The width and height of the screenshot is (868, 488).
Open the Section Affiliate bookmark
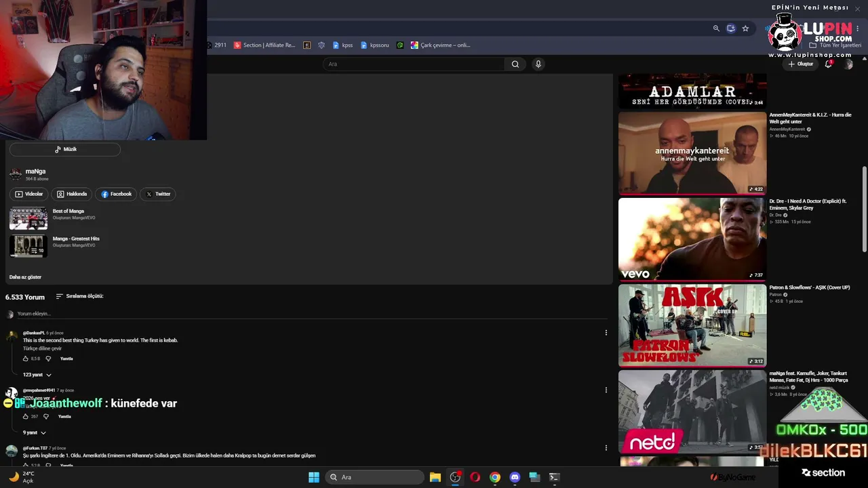click(264, 45)
